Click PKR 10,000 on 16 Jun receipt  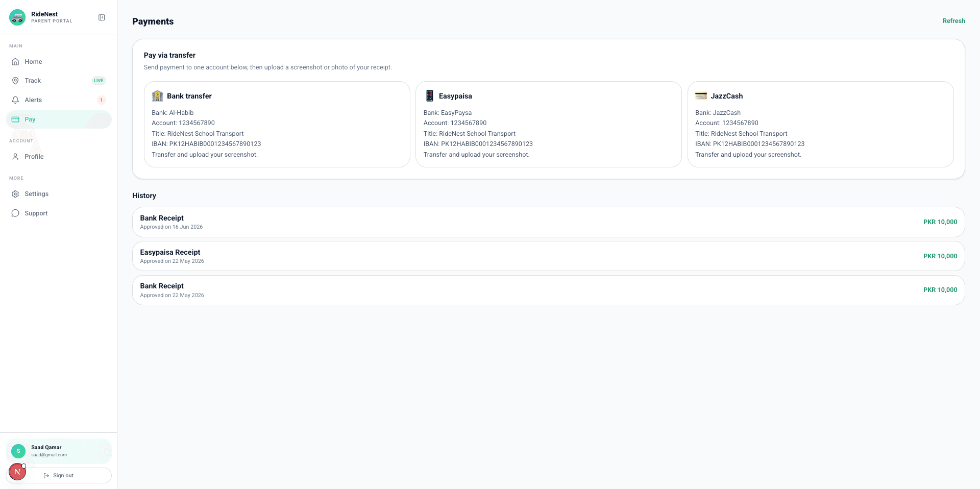tap(940, 222)
